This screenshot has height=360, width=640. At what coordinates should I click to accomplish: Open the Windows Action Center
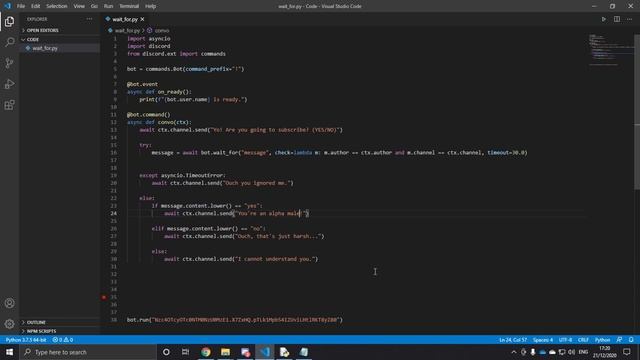pyautogui.click(x=627, y=352)
